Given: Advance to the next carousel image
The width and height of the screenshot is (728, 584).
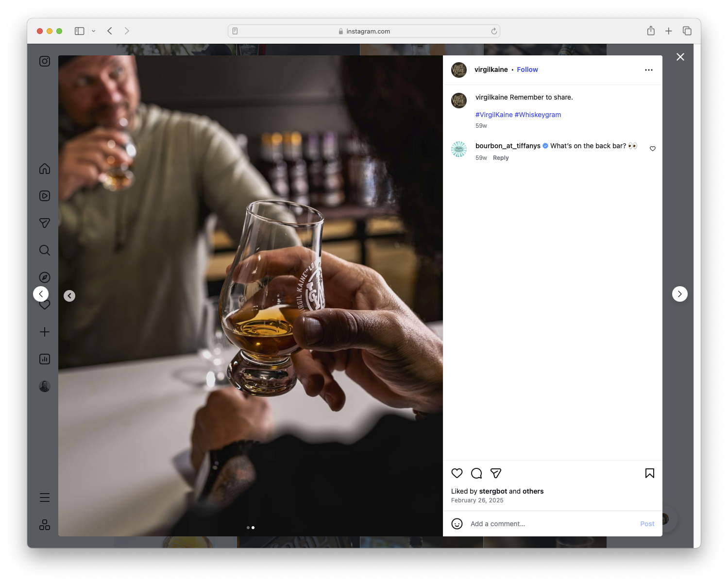Looking at the screenshot, I should click(680, 294).
